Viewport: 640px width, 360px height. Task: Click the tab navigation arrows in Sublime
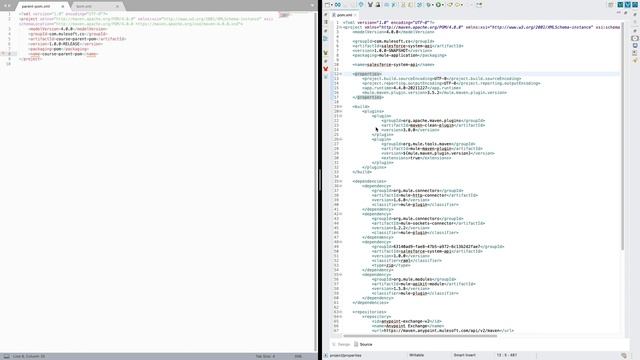[7, 6]
